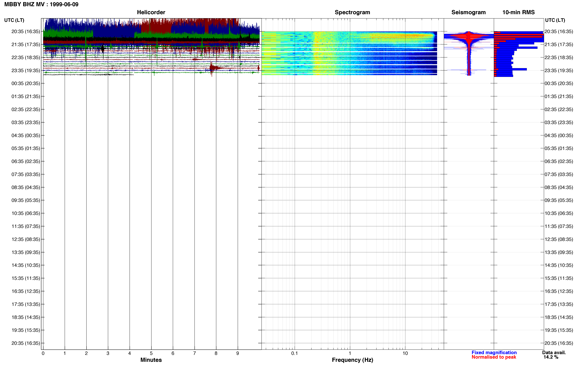
Task: Click the blue Fixed magnification legend text
Action: point(494,352)
